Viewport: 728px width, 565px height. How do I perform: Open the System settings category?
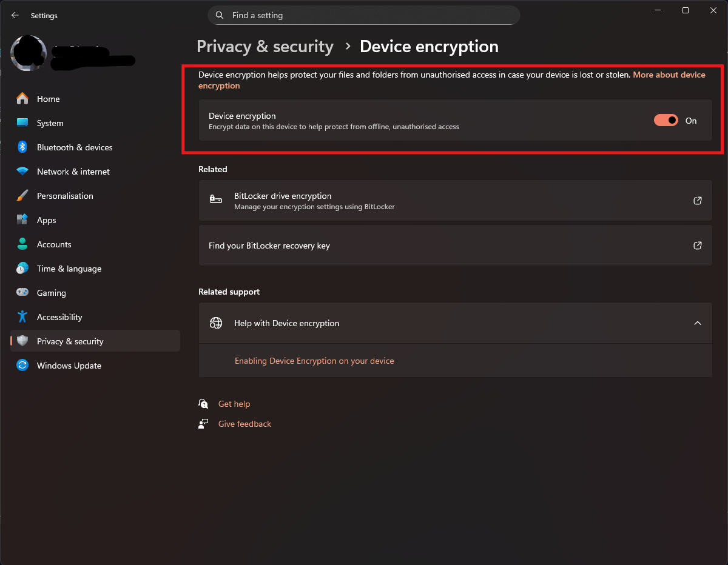pyautogui.click(x=50, y=123)
